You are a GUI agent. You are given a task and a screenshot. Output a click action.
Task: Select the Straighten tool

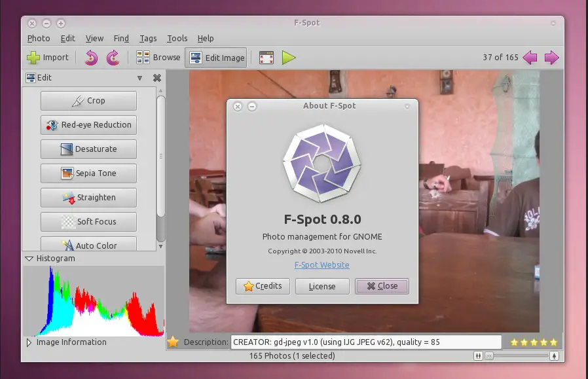[88, 198]
